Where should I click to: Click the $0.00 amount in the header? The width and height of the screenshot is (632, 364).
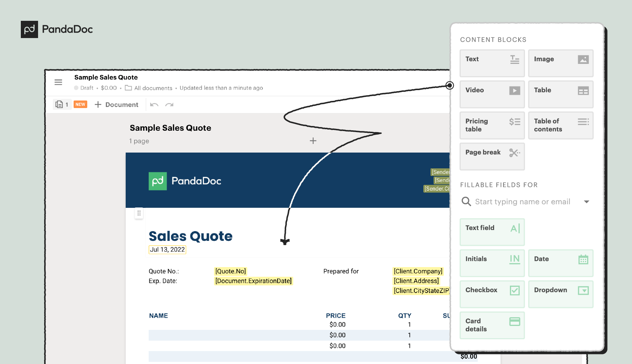pyautogui.click(x=109, y=88)
